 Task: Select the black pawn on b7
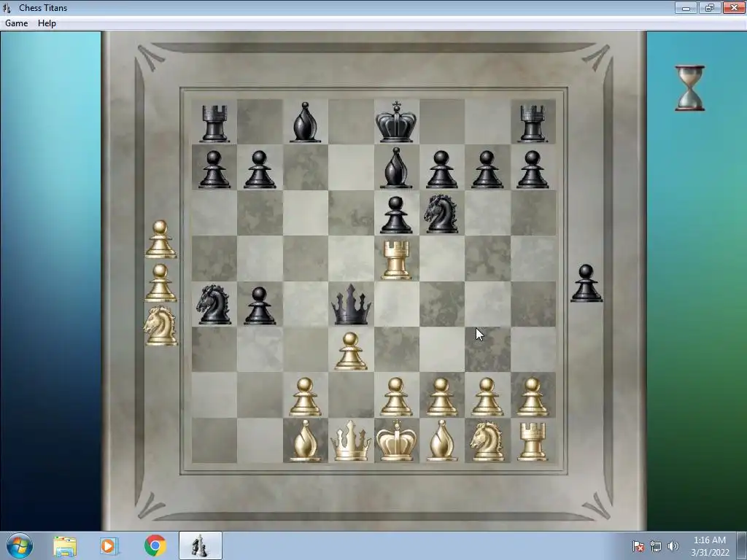pyautogui.click(x=260, y=169)
